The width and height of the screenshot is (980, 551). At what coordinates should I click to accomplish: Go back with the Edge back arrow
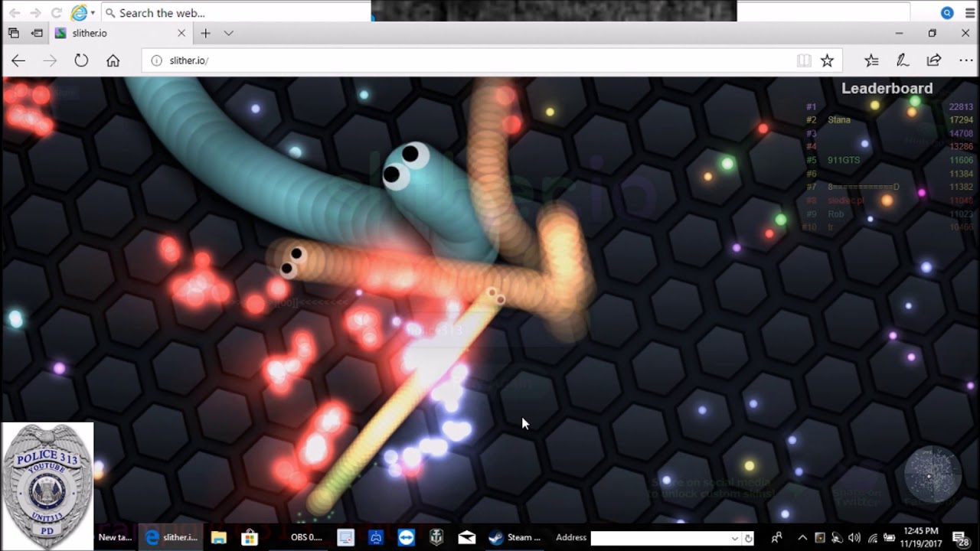tap(18, 60)
